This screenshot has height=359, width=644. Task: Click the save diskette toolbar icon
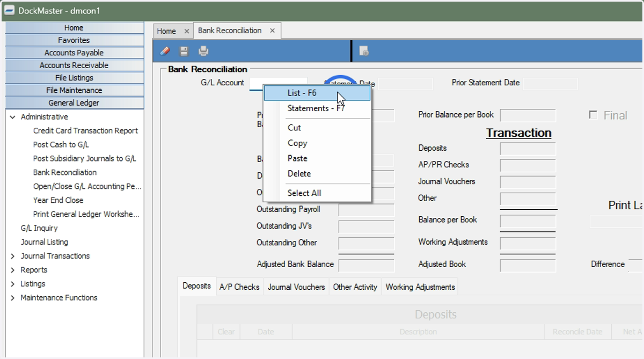click(184, 52)
